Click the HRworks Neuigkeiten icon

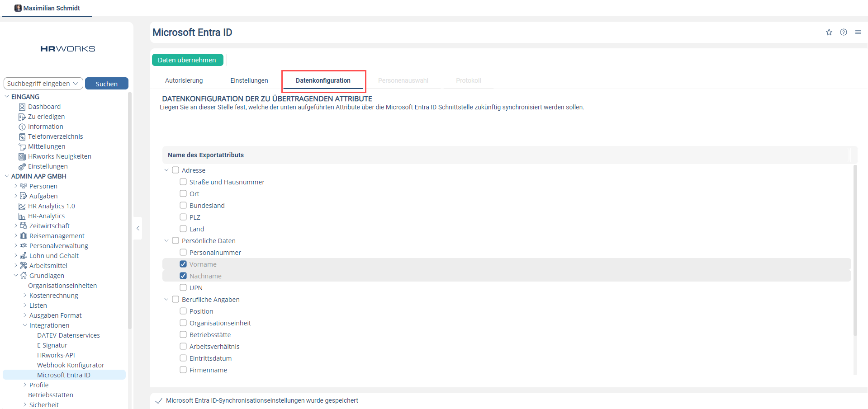click(x=22, y=157)
